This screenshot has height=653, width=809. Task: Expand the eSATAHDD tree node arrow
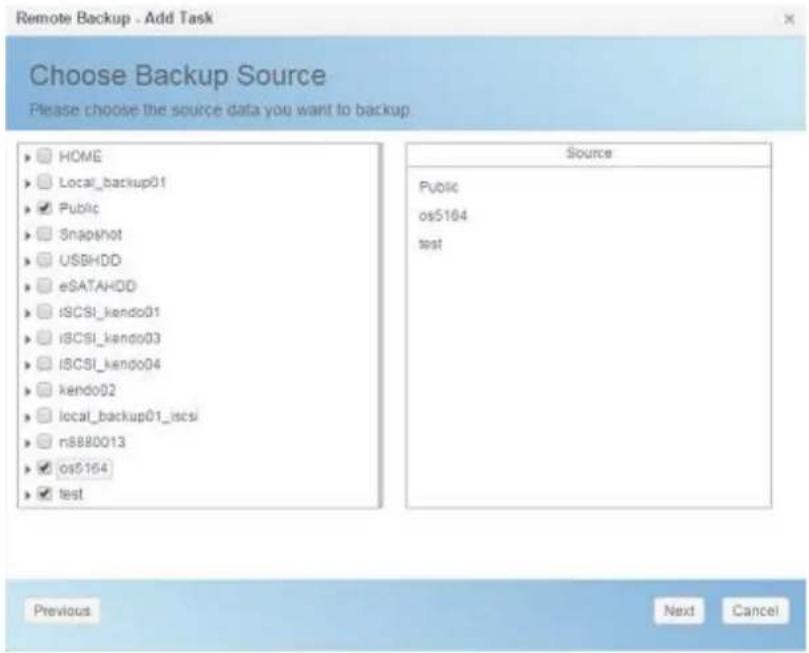click(x=28, y=287)
